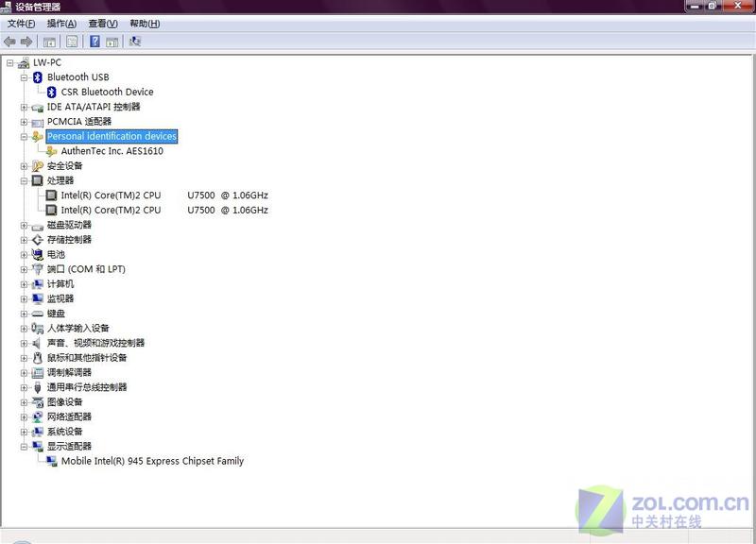Select the Personal identification devices label
The height and width of the screenshot is (544, 756).
(x=112, y=136)
